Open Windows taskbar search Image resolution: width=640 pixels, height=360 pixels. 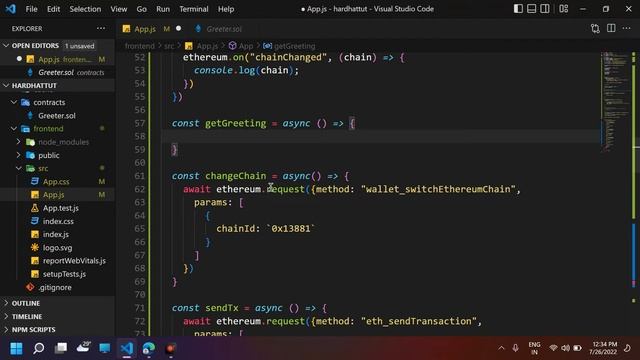click(x=38, y=348)
